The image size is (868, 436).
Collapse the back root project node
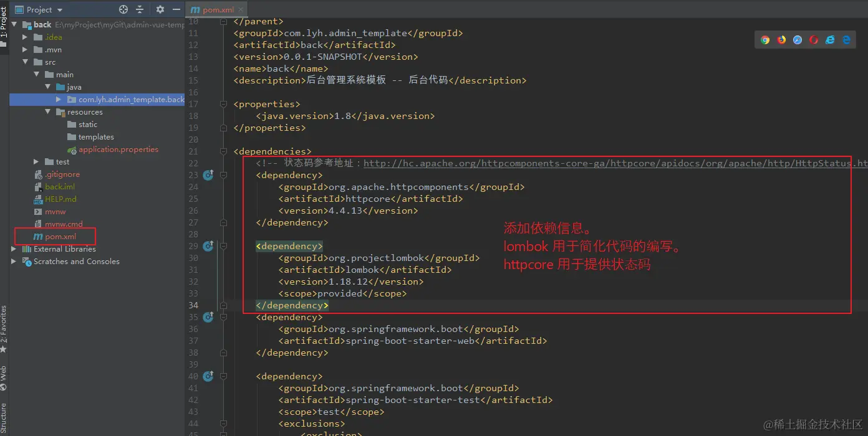tap(14, 25)
